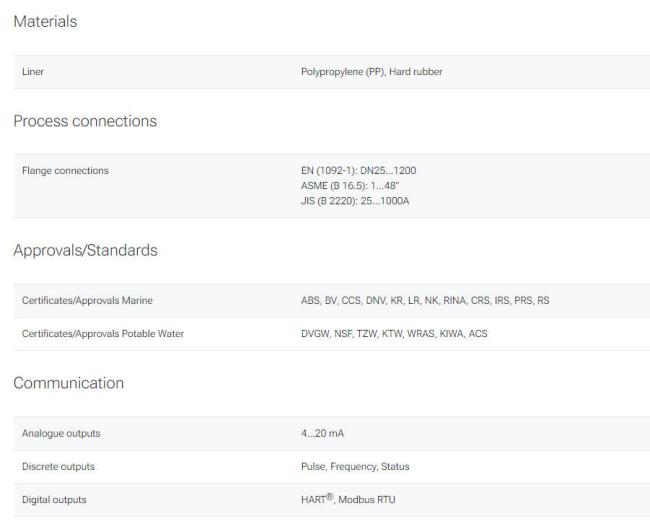
Task: Click the 4...20 mA value
Action: pos(323,433)
